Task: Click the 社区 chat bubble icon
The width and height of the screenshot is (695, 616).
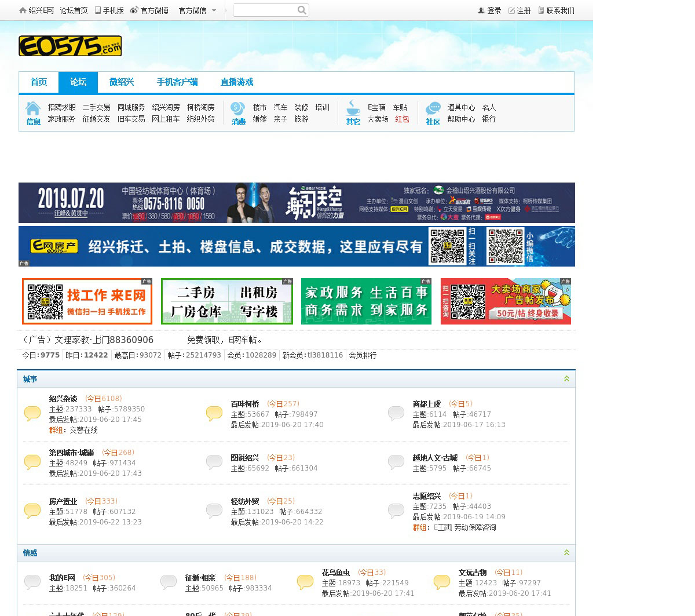Action: (433, 108)
